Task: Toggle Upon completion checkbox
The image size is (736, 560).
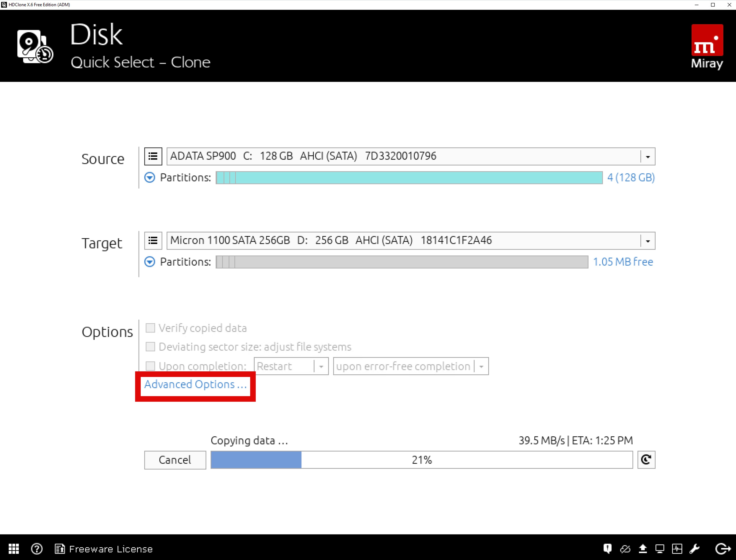Action: coord(150,366)
